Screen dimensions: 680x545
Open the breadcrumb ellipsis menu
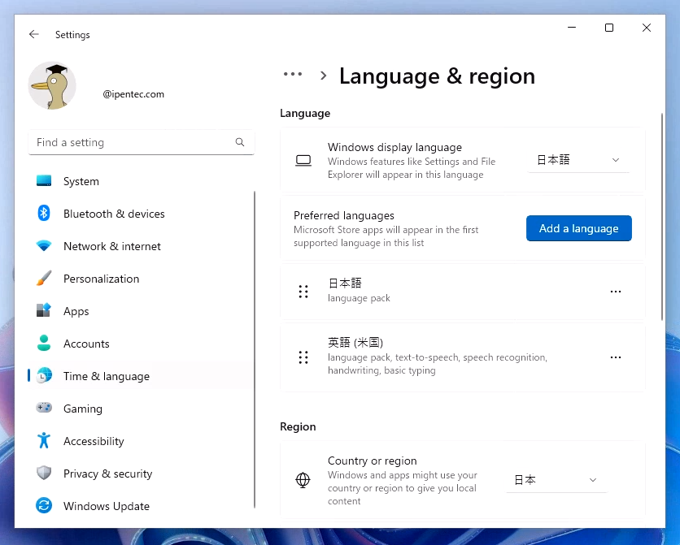pos(293,74)
